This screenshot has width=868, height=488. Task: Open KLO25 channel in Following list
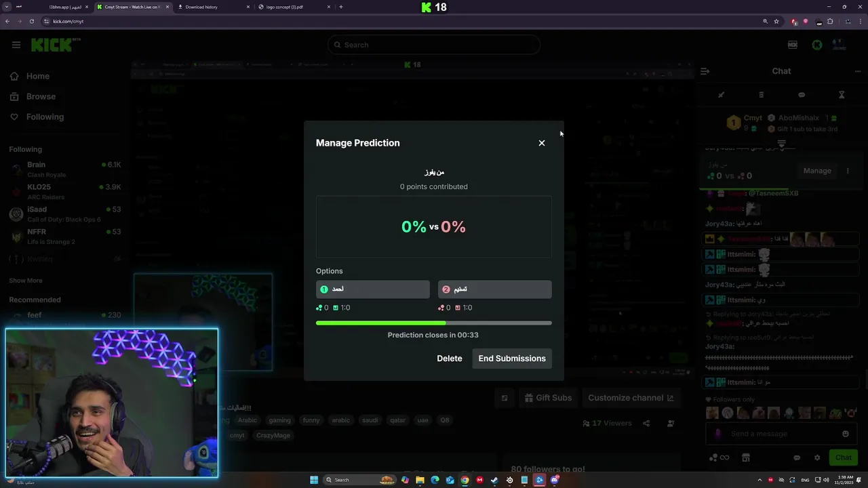pos(65,191)
